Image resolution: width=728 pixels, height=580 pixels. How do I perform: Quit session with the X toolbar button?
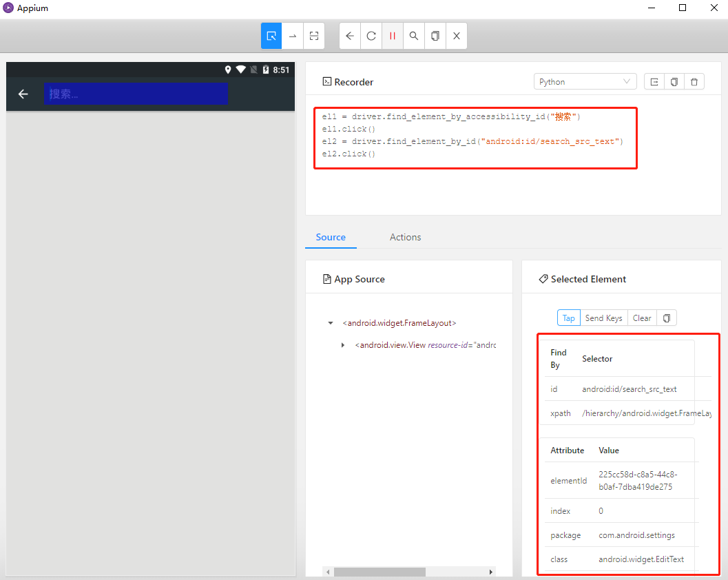[x=457, y=36]
